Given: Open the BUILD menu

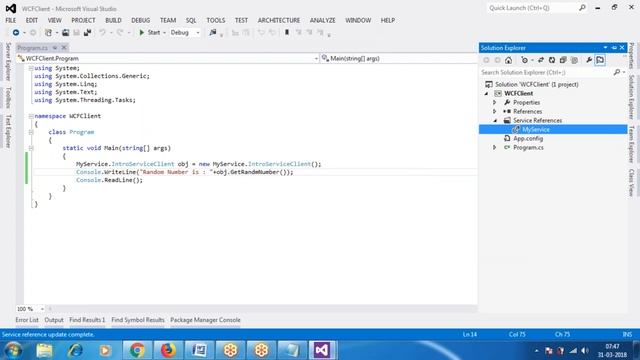Looking at the screenshot, I should tap(113, 20).
